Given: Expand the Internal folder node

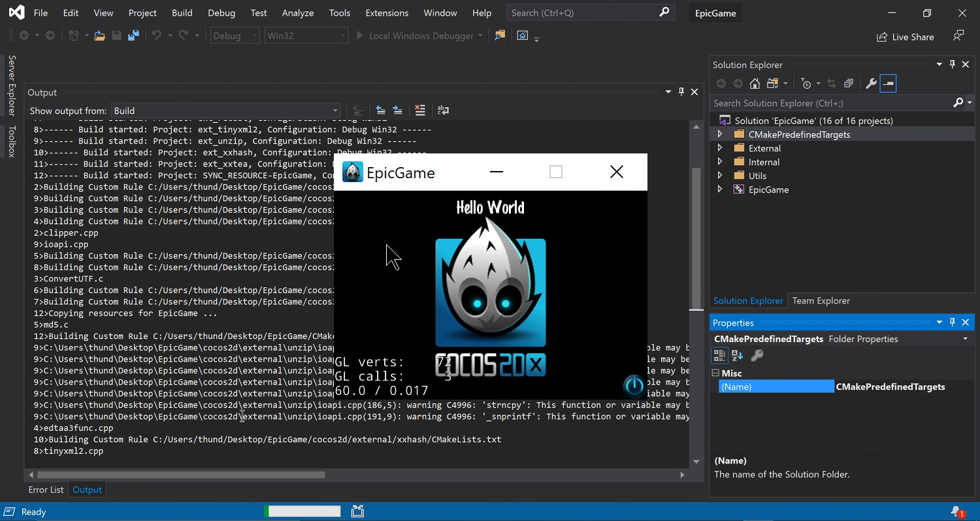Looking at the screenshot, I should click(x=720, y=162).
